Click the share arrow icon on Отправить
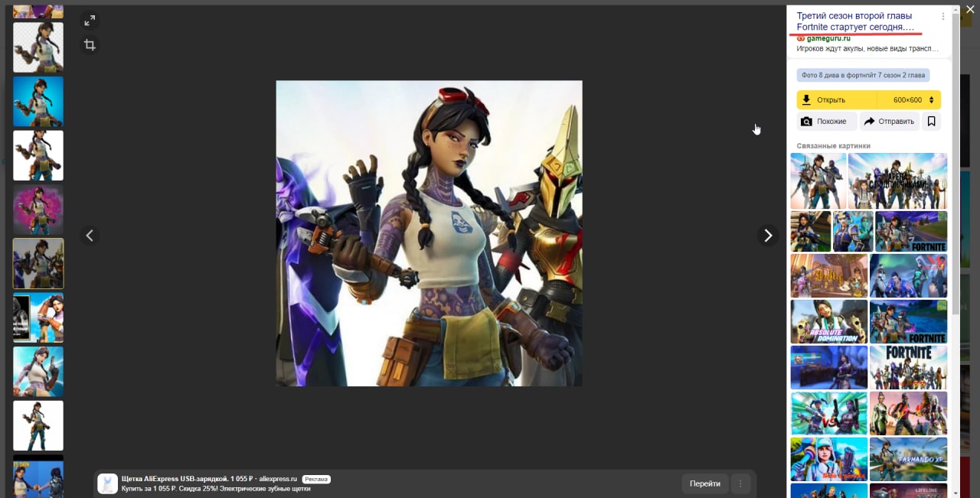Screen dimensions: 980x498 point(870,122)
